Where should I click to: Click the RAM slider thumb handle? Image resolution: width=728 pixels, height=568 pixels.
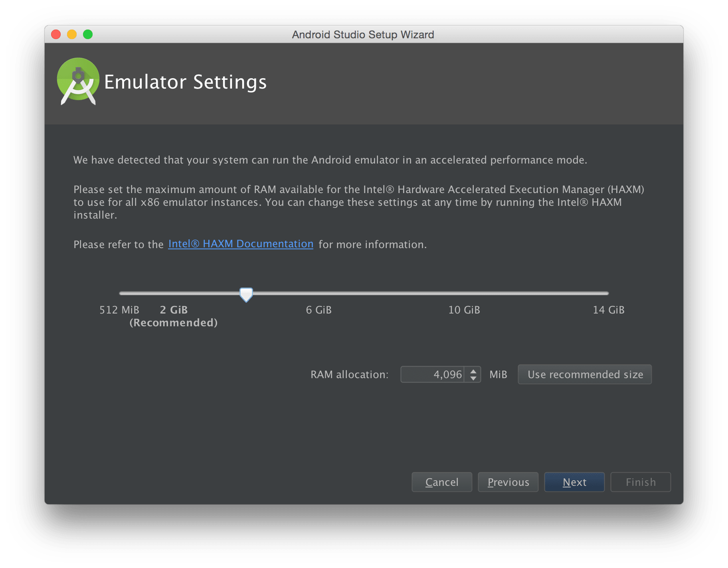click(246, 295)
